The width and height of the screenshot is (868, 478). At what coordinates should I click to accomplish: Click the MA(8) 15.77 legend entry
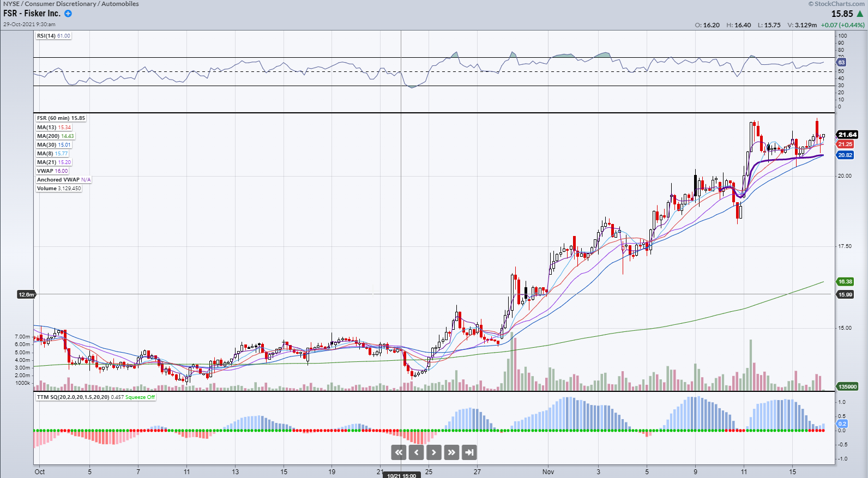point(52,153)
